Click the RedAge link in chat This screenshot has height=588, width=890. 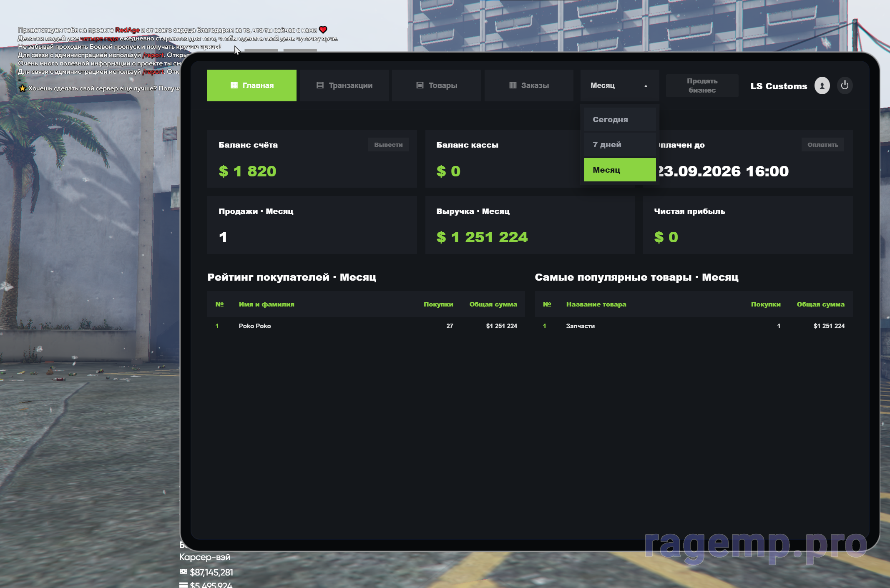pos(127,30)
